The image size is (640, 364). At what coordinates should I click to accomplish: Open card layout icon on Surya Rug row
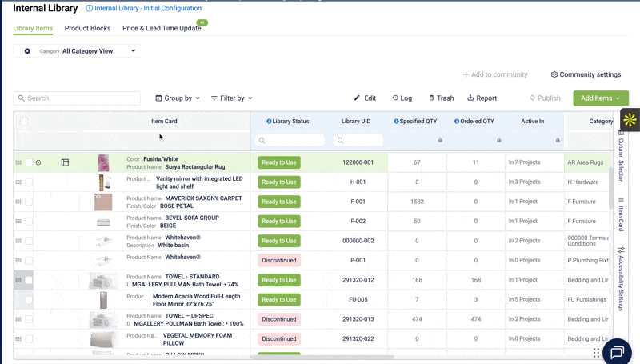(x=66, y=162)
